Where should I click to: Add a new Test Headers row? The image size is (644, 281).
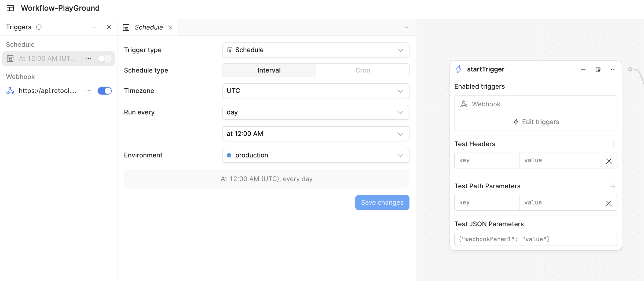(x=613, y=144)
